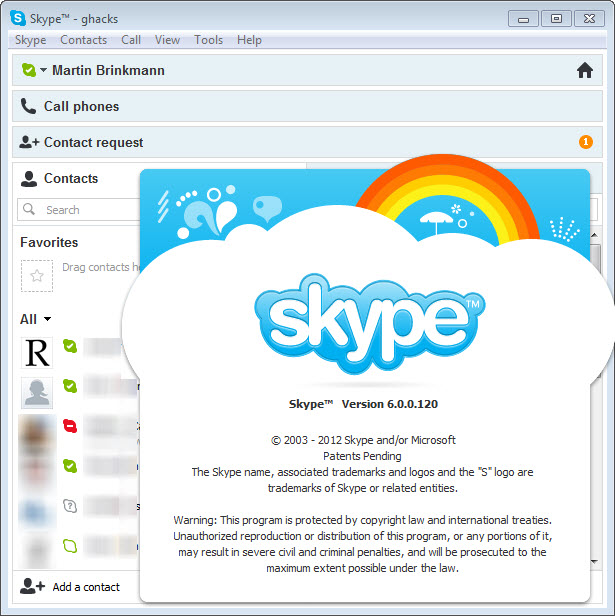Switch to the Contacts tab
The image size is (615, 616).
(x=71, y=178)
